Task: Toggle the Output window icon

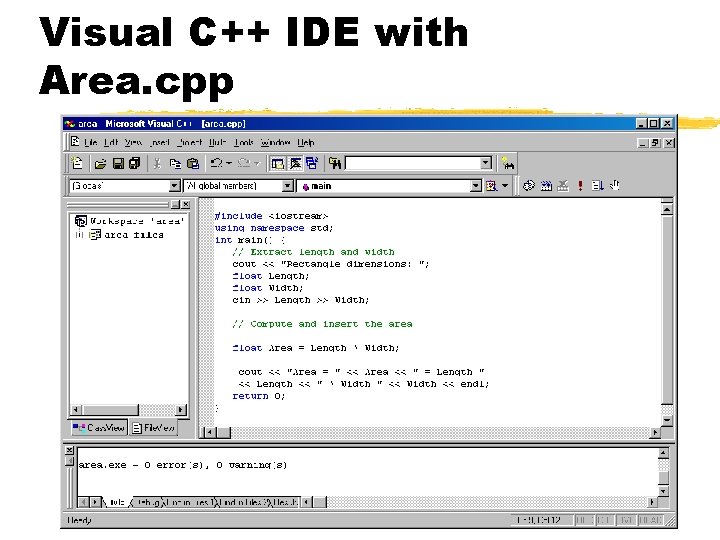Action: pyautogui.click(x=295, y=163)
